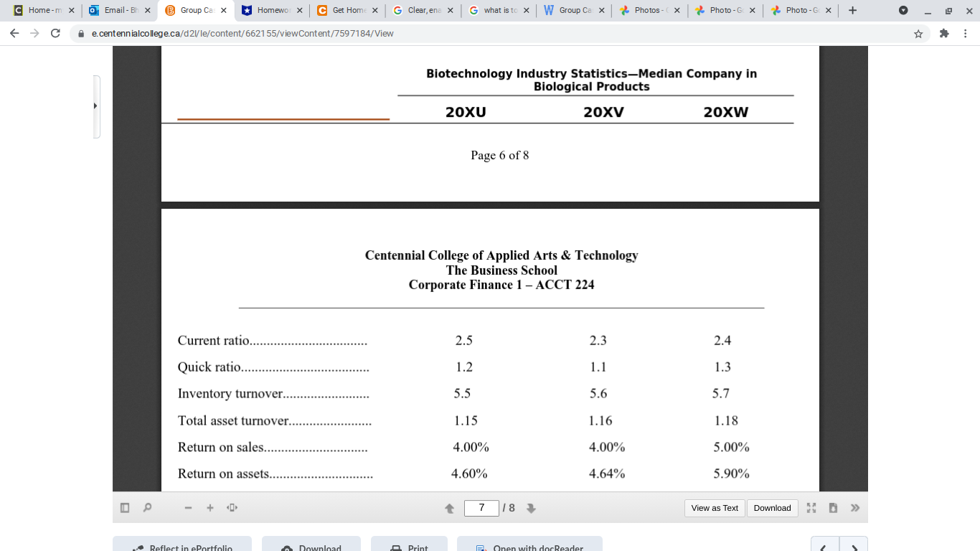The width and height of the screenshot is (980, 551).
Task: Click the 'Page 6 of 8' footer text
Action: click(500, 156)
